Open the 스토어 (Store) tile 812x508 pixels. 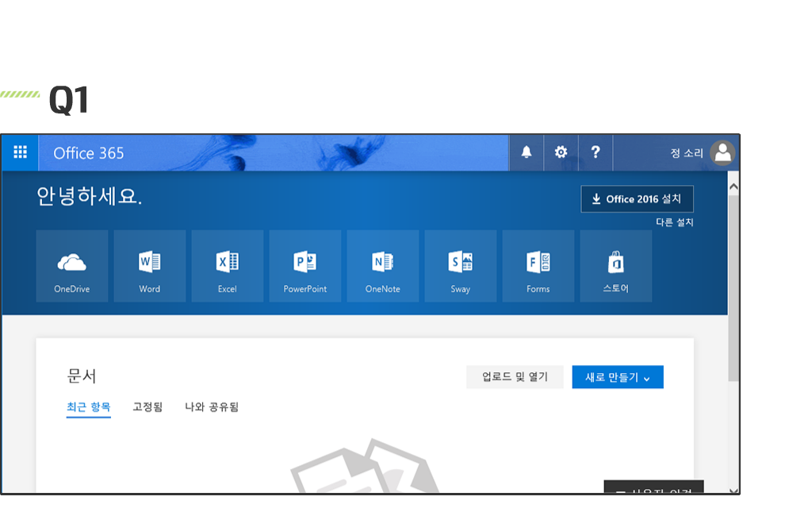(x=616, y=266)
